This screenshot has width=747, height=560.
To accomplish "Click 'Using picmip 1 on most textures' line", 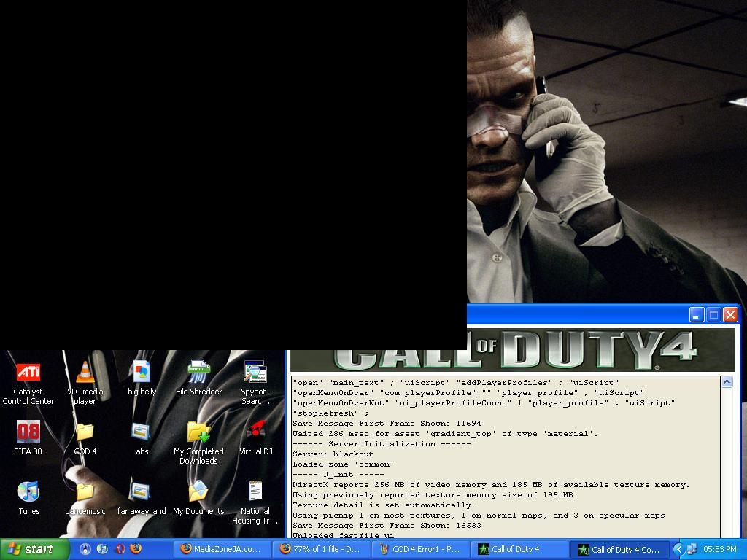I will [479, 516].
